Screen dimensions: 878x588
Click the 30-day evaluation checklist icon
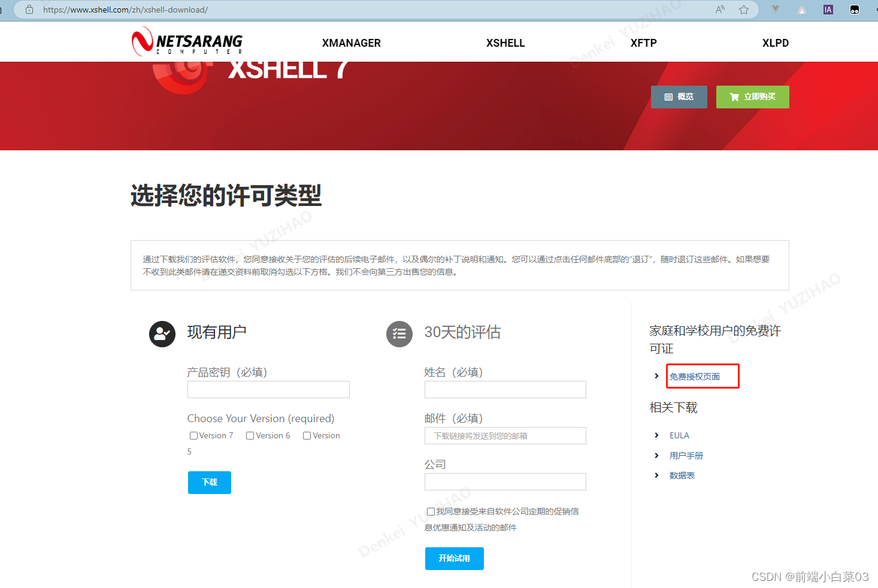399,334
